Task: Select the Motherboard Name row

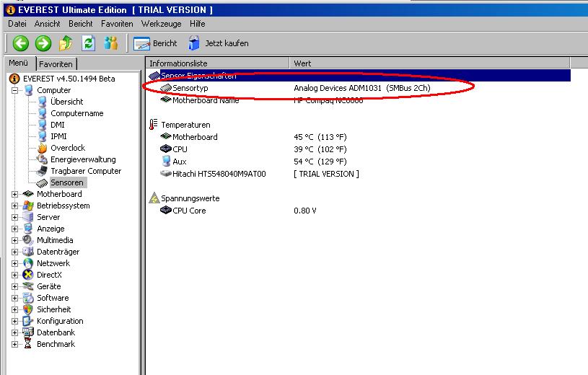Action: [359, 100]
